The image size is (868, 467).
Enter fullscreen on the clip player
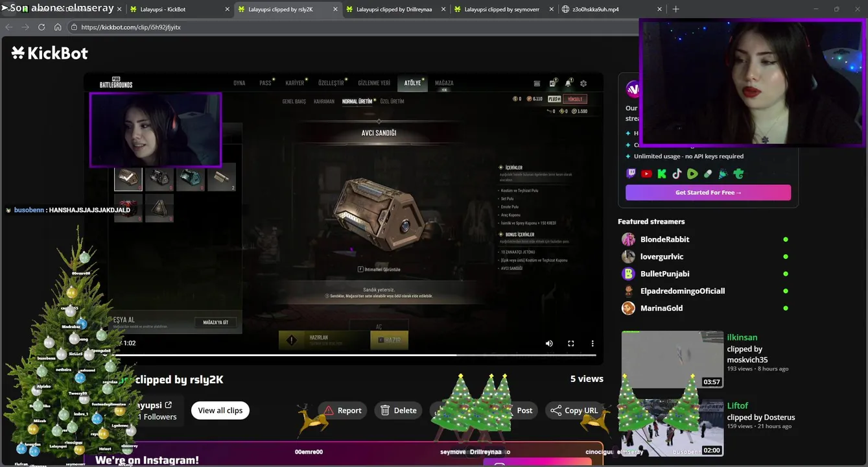[571, 343]
